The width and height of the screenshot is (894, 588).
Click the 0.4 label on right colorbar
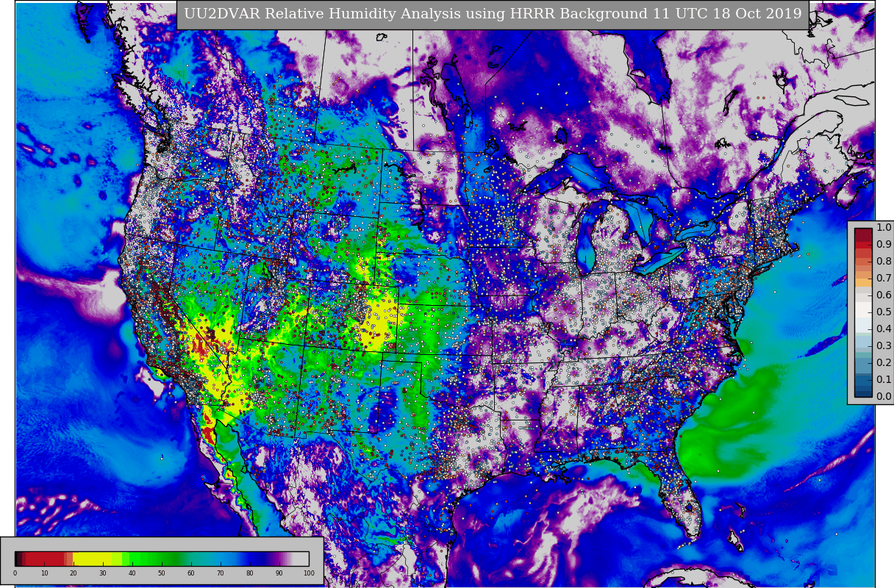coord(884,329)
